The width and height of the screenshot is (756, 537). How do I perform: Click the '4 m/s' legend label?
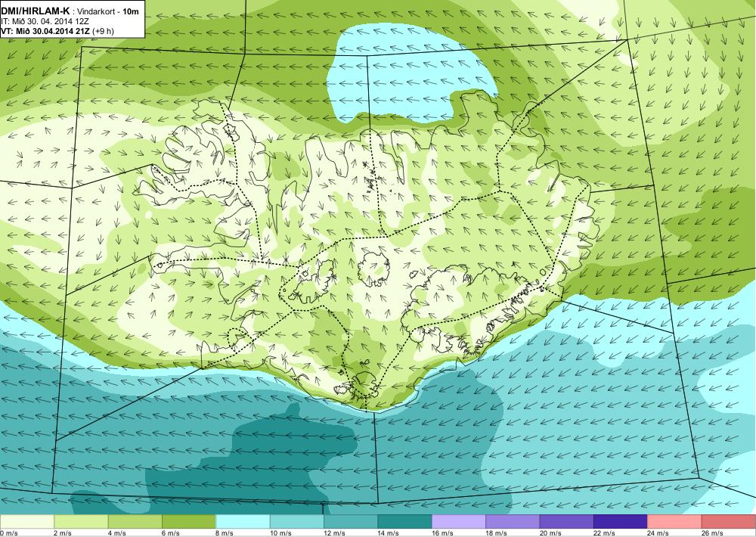click(x=116, y=532)
